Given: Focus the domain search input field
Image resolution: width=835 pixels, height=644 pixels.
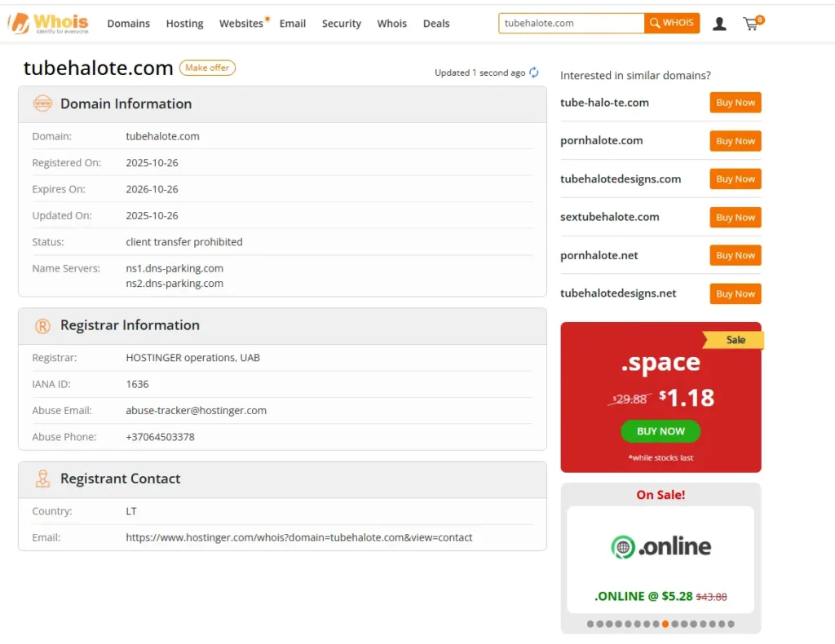Looking at the screenshot, I should (571, 23).
